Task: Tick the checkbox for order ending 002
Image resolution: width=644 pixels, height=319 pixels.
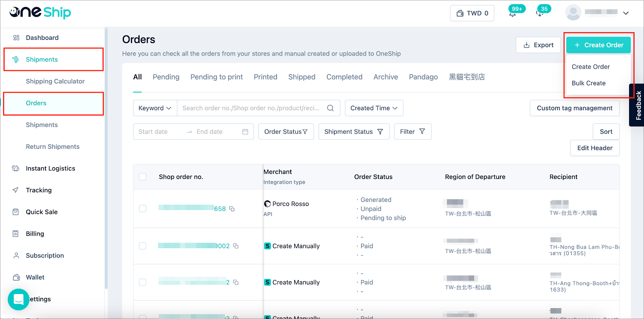Action: [x=142, y=246]
